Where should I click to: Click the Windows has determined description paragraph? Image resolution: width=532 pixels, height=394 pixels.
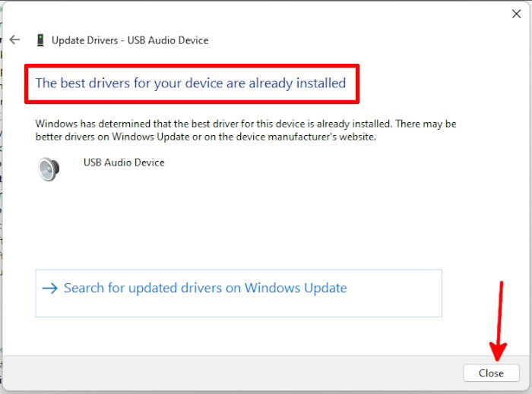pyautogui.click(x=245, y=130)
